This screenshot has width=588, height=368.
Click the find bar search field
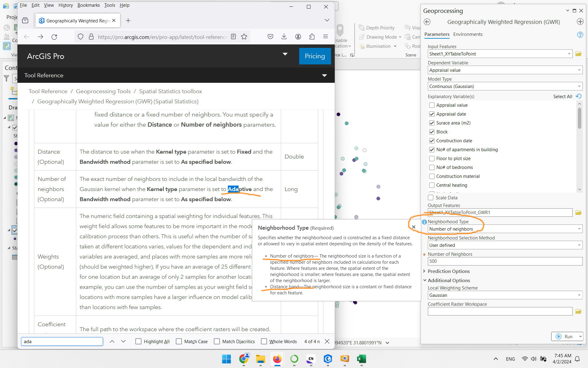(x=62, y=342)
